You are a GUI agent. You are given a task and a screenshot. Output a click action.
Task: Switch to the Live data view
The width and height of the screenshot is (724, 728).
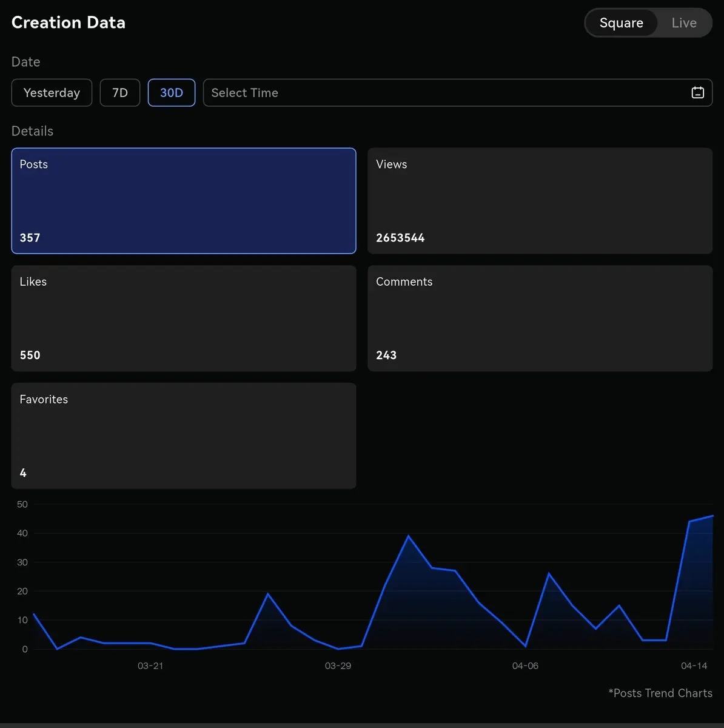pyautogui.click(x=683, y=23)
